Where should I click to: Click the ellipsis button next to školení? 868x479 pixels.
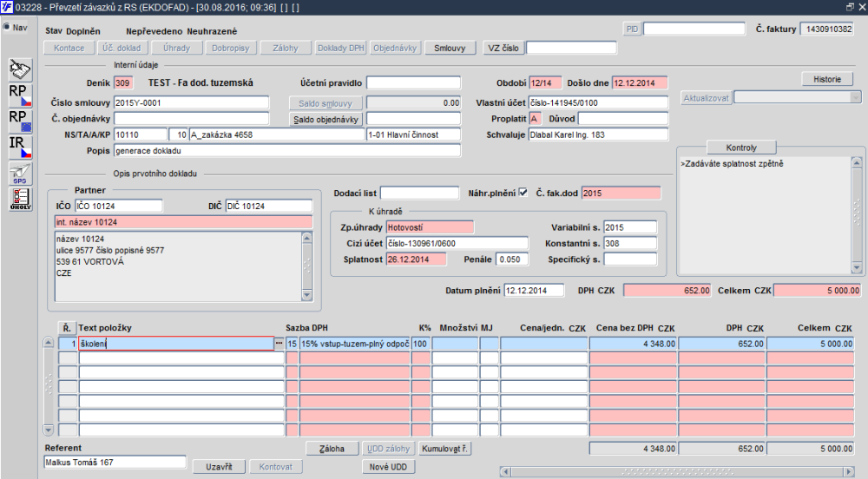coord(279,344)
